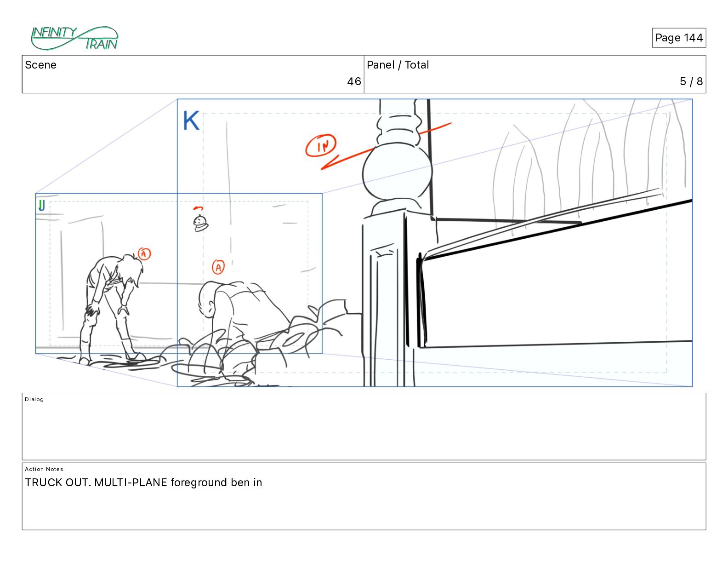Click the storyboard panel drawing
The image size is (728, 563).
364,243
